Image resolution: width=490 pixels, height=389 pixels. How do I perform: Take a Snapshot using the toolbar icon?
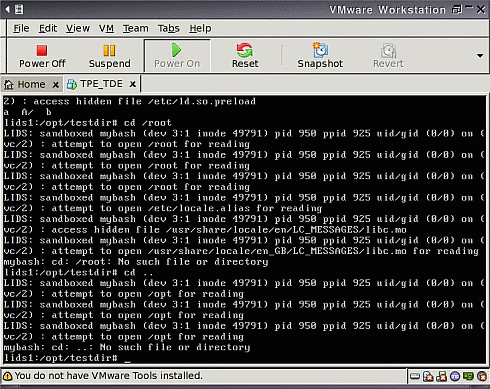pyautogui.click(x=320, y=50)
